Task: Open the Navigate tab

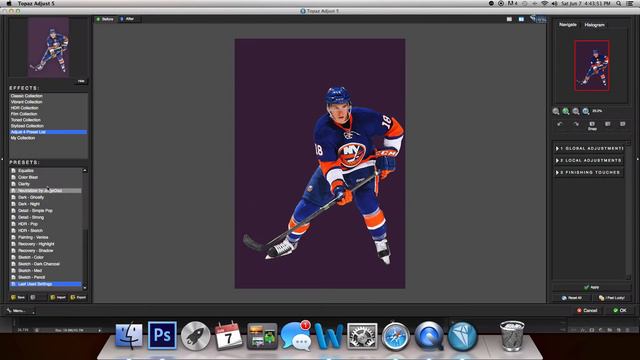Action: pos(567,25)
